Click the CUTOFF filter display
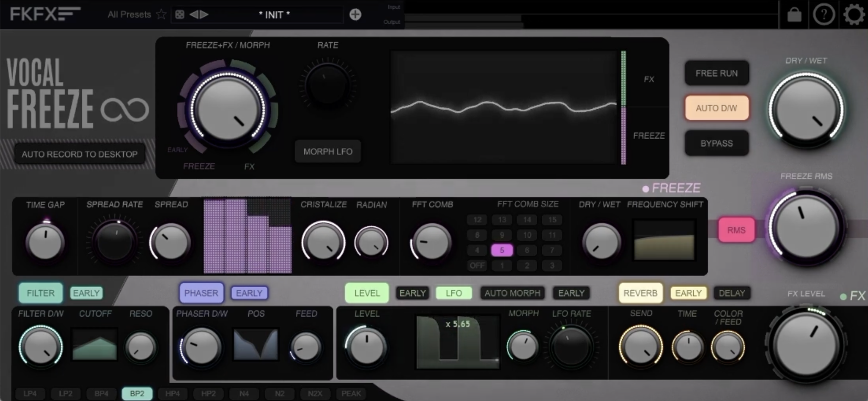Image resolution: width=868 pixels, height=401 pixels. [94, 345]
